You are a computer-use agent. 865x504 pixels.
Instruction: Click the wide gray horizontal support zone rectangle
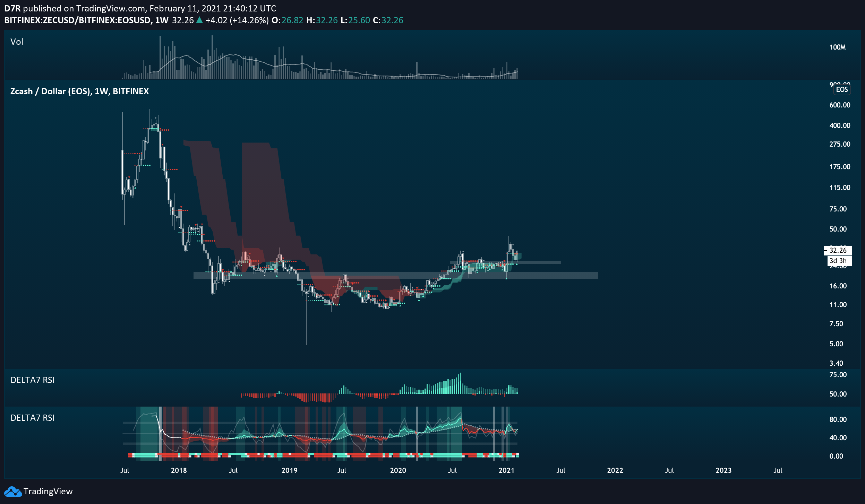(x=396, y=276)
